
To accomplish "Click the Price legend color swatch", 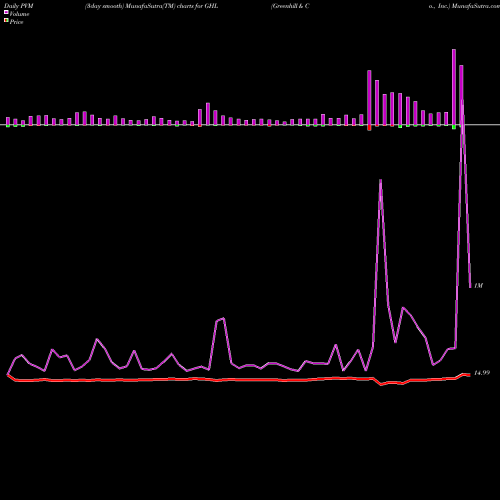I will (x=6, y=21).
